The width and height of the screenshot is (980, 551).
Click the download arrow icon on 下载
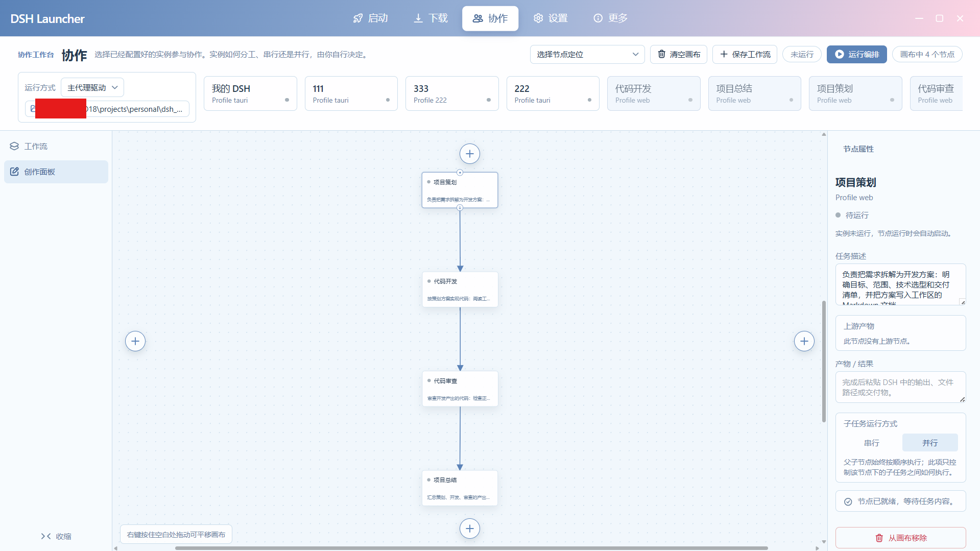pyautogui.click(x=418, y=18)
